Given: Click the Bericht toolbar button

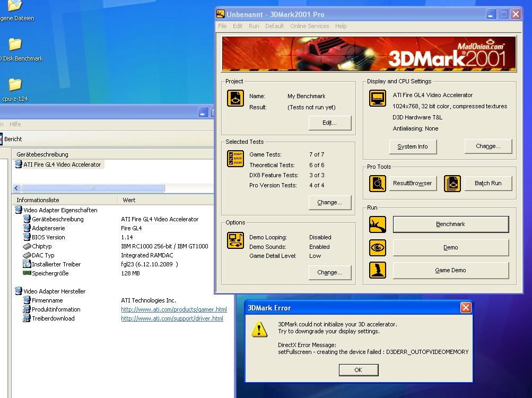Looking at the screenshot, I should coord(11,139).
